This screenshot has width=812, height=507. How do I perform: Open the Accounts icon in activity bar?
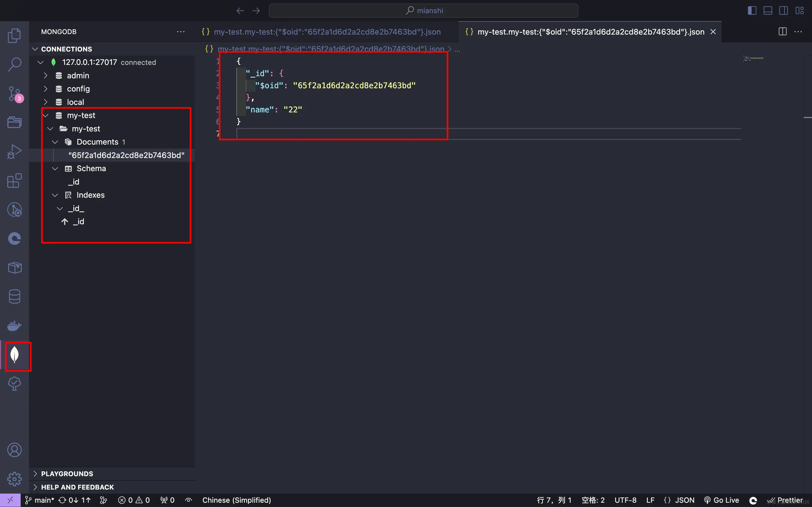pos(15,450)
